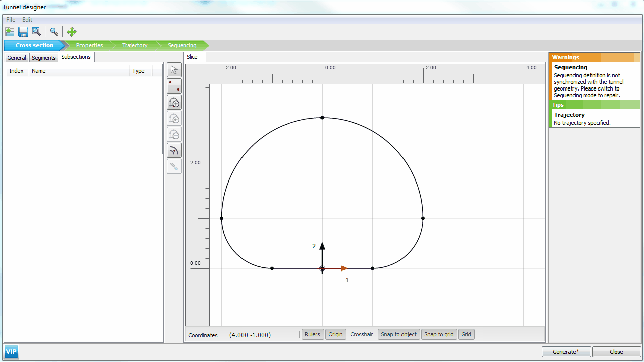
Task: Turn the Grid display on or off
Action: (x=466, y=334)
